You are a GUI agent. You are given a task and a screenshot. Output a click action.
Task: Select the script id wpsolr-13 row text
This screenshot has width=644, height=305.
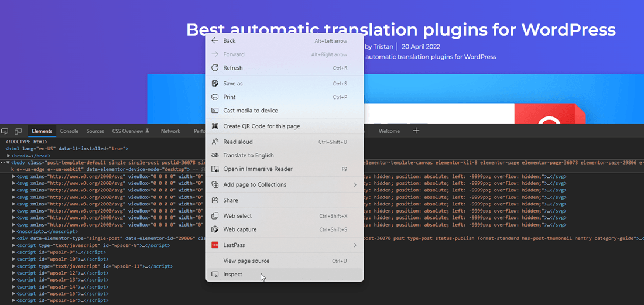pos(63,280)
